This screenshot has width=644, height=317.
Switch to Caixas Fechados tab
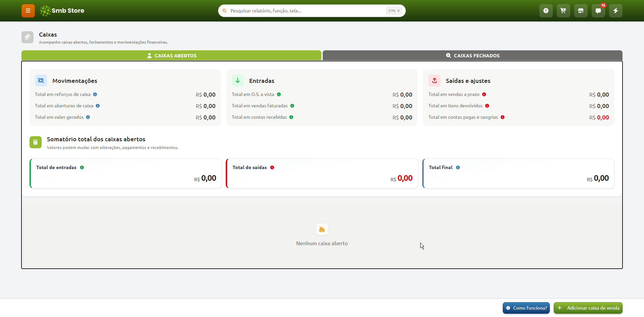pos(473,55)
